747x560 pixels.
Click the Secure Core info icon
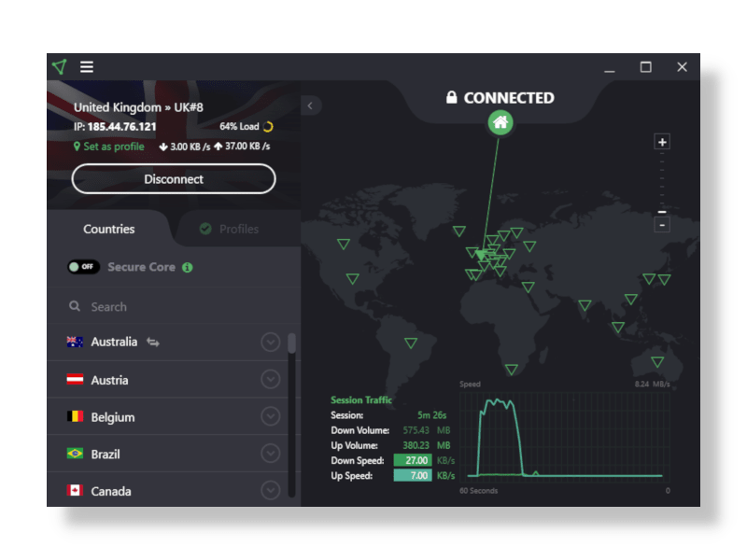click(x=188, y=268)
